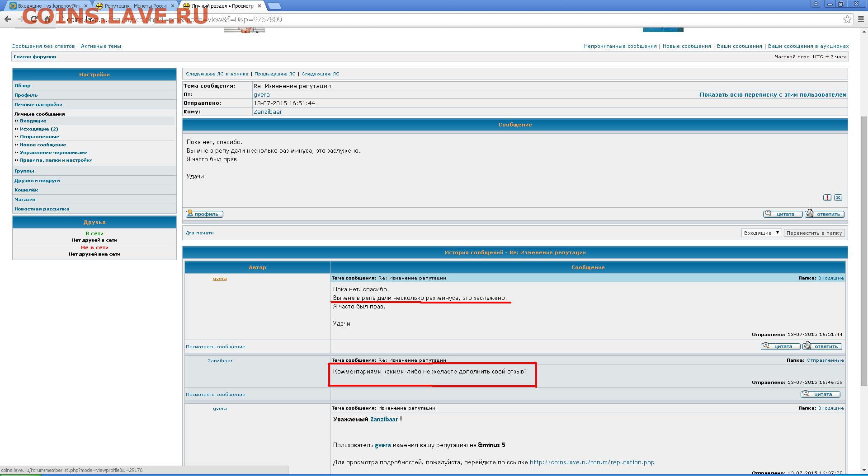Click Новые сообщения link
This screenshot has height=476, width=868.
coord(687,46)
